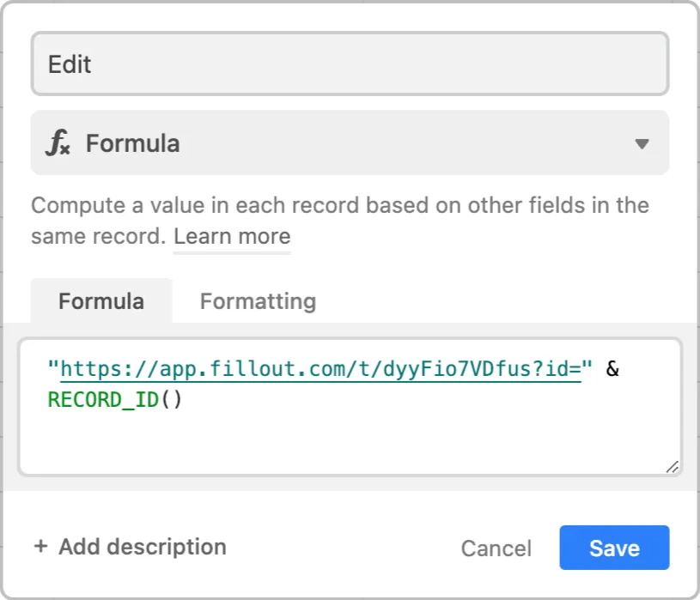The width and height of the screenshot is (700, 600).
Task: Click the quoted URL string in the formula
Action: click(326, 369)
